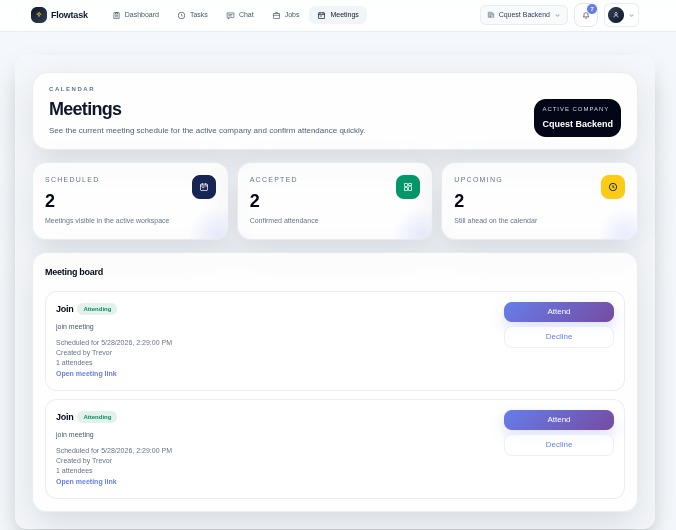Click Decline on the second Join meeting
This screenshot has height=530, width=676.
point(559,445)
